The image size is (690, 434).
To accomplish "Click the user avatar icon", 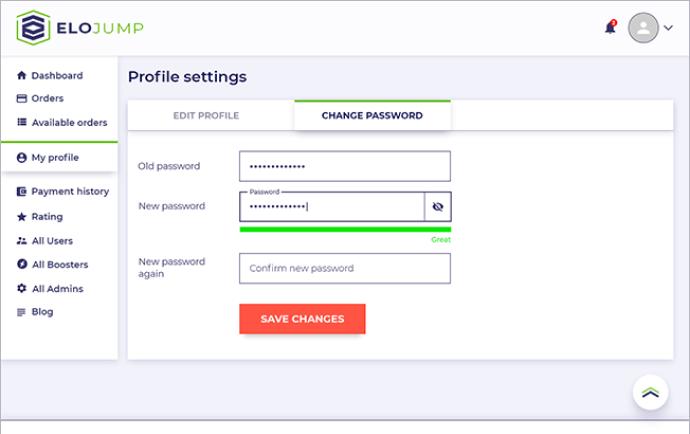I will [x=643, y=28].
